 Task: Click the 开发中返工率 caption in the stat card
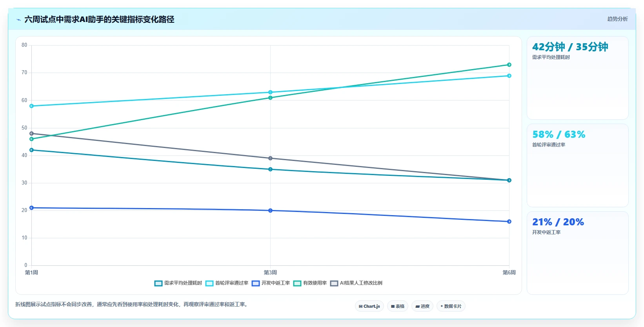pos(546,232)
